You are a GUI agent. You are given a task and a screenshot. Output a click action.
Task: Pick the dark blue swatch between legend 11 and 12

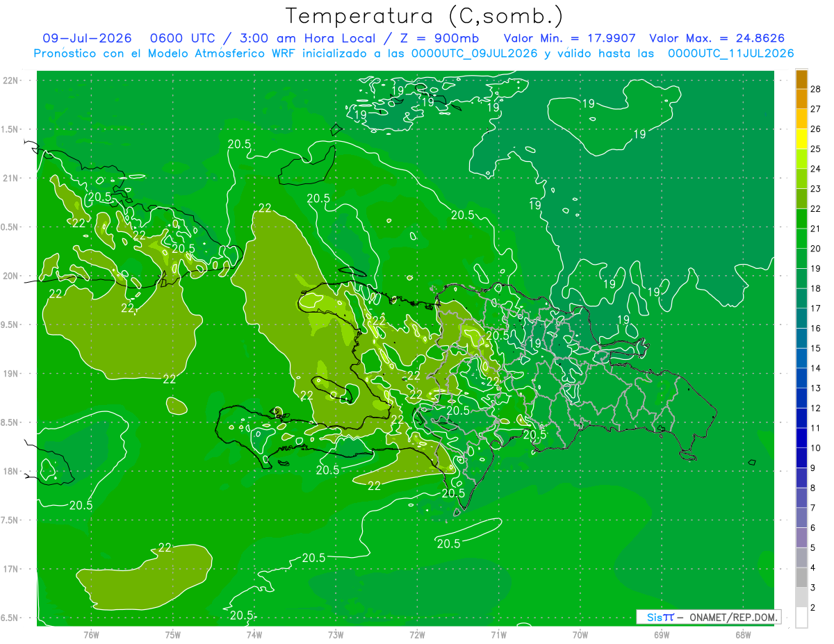pyautogui.click(x=801, y=418)
